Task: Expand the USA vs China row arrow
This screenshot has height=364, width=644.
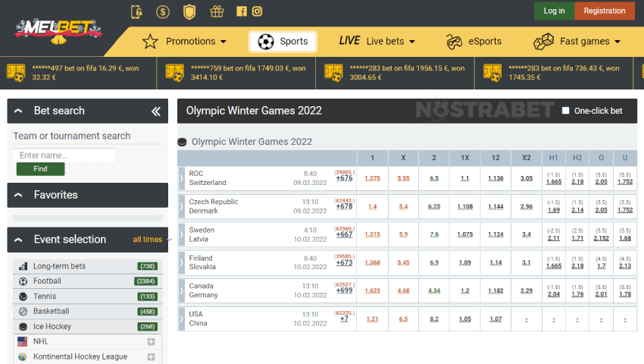Action: (x=181, y=318)
